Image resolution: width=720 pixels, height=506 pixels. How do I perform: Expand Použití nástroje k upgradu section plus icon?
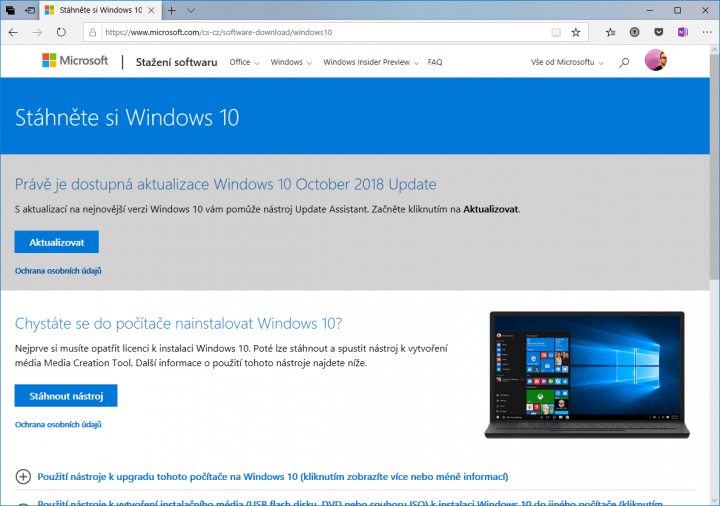tap(23, 477)
